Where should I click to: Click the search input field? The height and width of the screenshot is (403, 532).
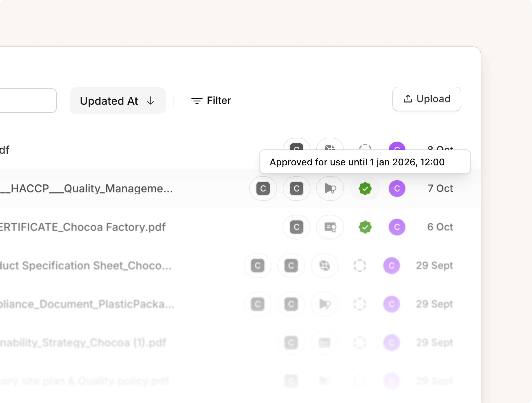tap(26, 100)
